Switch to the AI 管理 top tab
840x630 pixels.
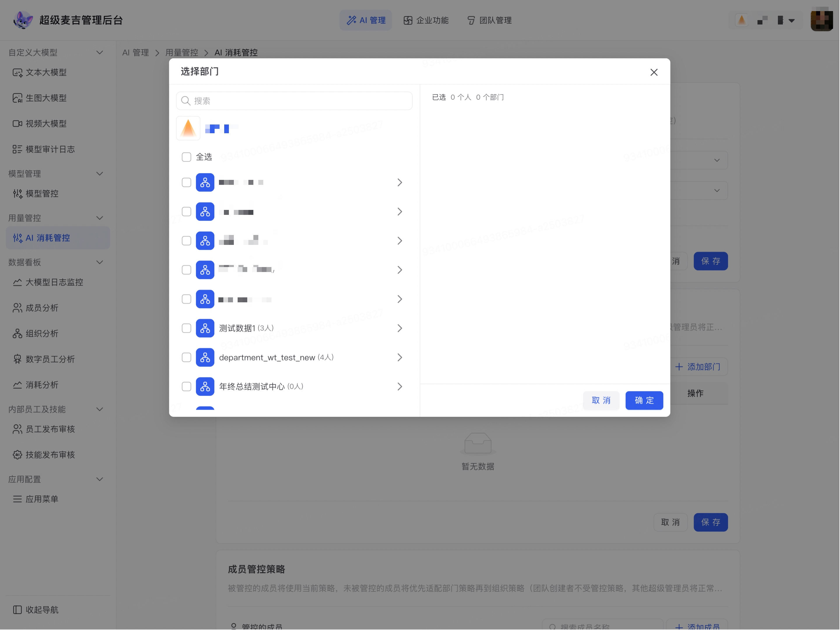tap(366, 20)
